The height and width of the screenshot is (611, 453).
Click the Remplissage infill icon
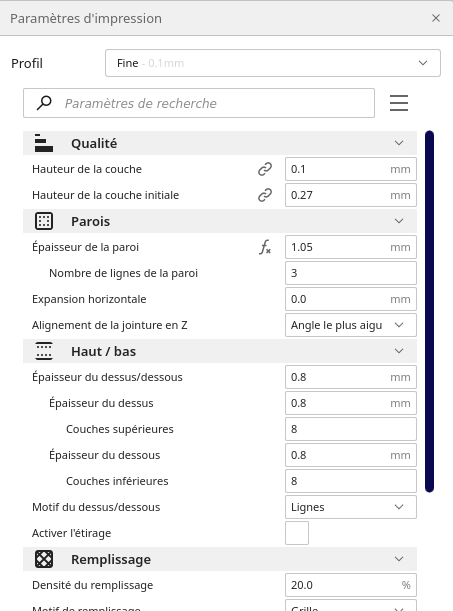pos(44,559)
